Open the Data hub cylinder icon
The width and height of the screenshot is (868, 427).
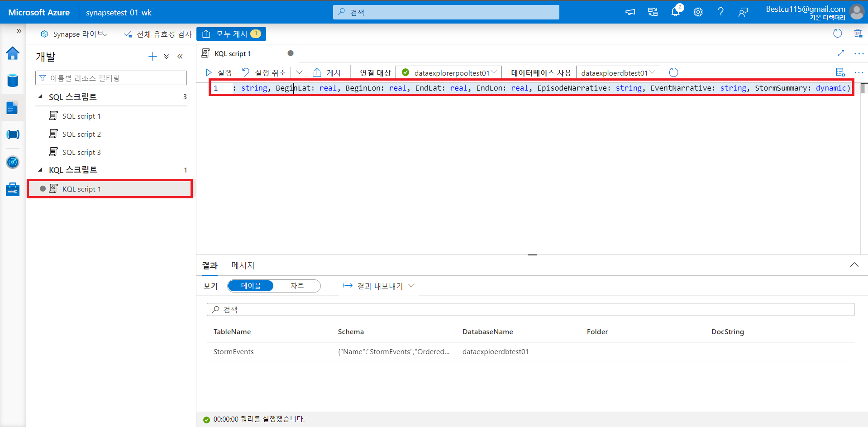click(13, 81)
